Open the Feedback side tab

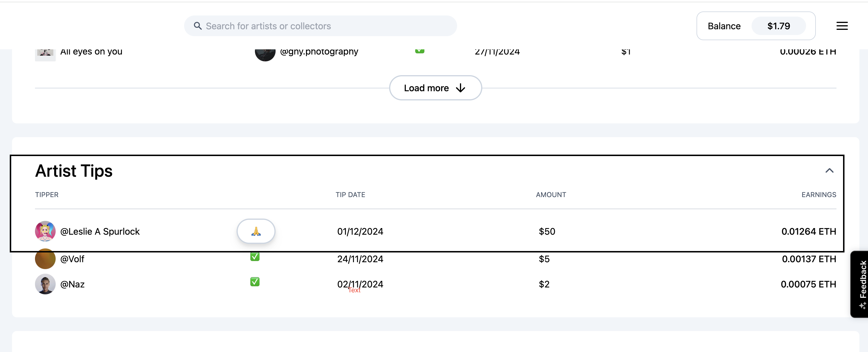point(861,284)
